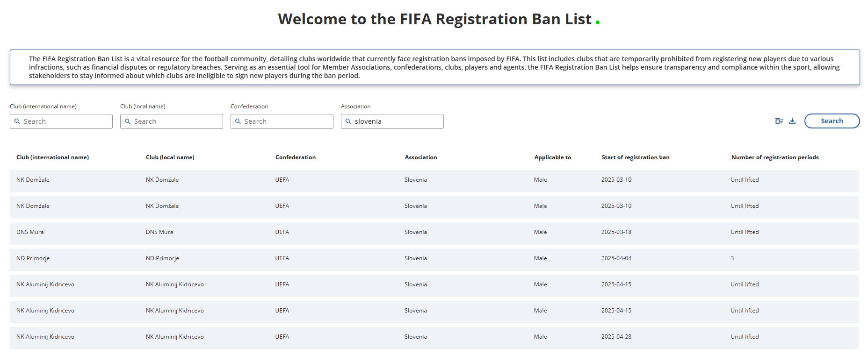Click Slovenia in the DNŠ Mura row
868x362 pixels.
pos(416,232)
